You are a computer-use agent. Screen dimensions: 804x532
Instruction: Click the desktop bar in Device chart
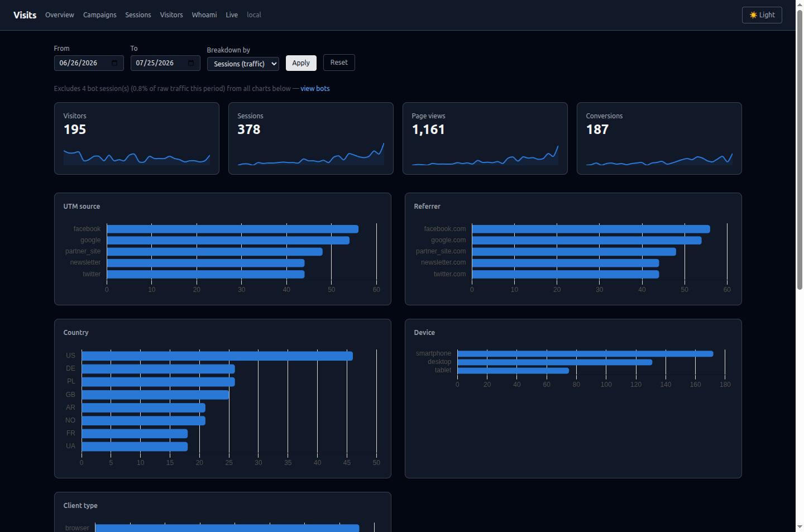(555, 362)
